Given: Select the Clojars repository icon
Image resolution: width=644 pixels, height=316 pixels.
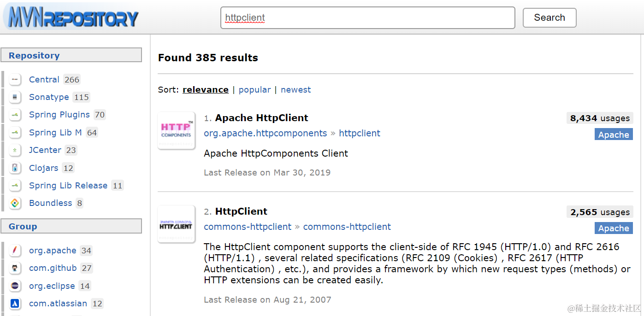Looking at the screenshot, I should pyautogui.click(x=15, y=168).
